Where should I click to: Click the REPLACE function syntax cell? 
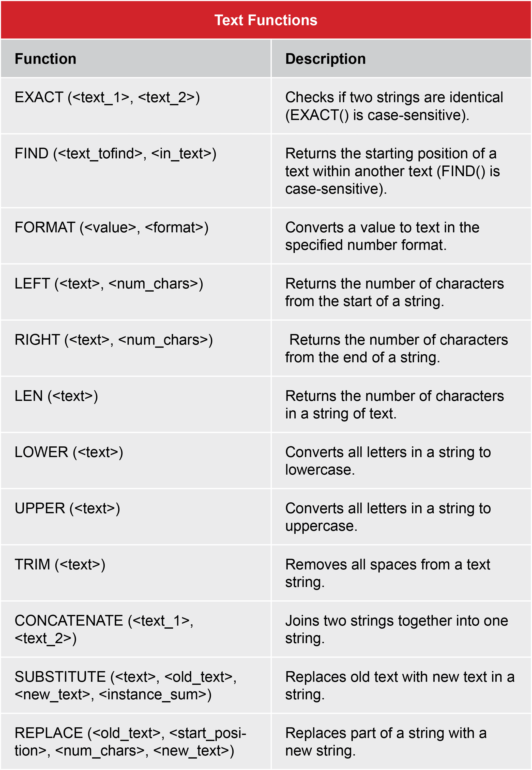(x=130, y=742)
